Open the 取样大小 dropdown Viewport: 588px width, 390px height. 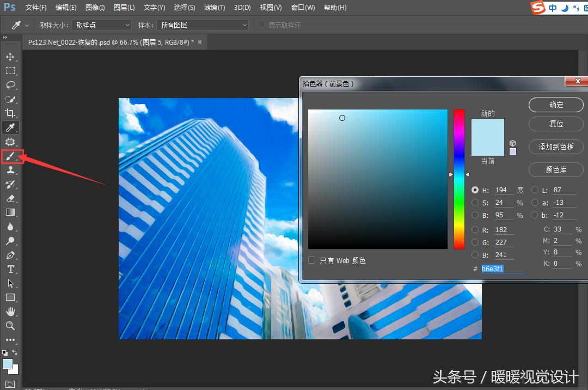[x=101, y=25]
